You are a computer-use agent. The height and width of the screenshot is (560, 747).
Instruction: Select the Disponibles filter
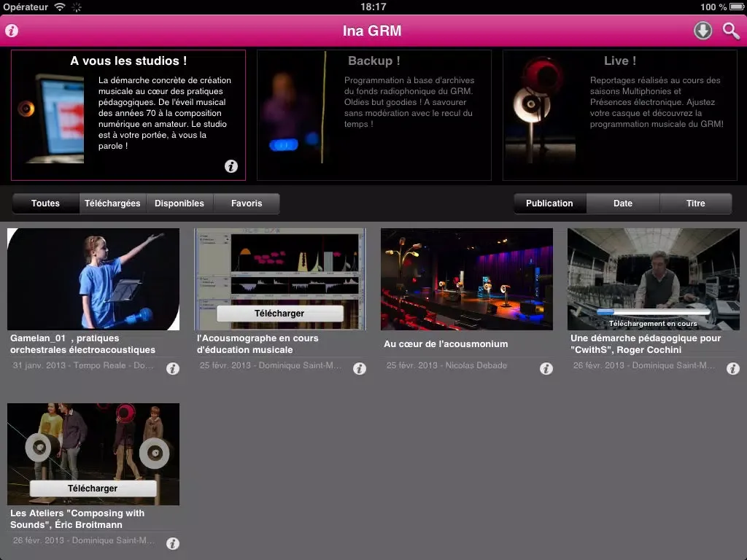coord(179,203)
